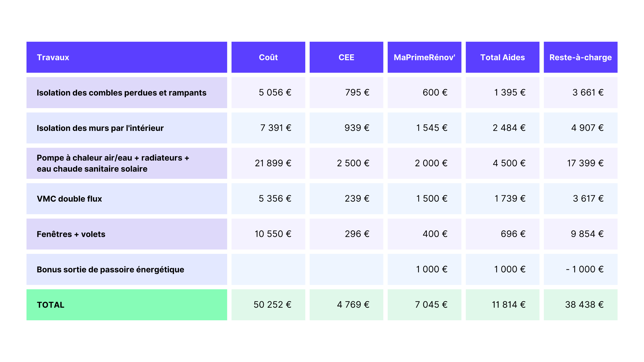Click the Pompe à chaleur air/eau row label
The width and height of the screenshot is (644, 362).
click(x=127, y=163)
